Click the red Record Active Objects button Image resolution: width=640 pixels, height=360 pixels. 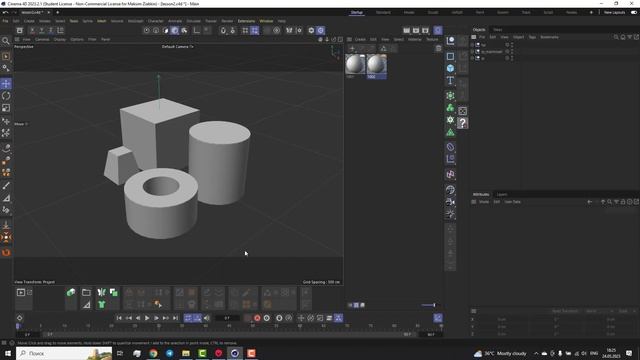(257, 318)
